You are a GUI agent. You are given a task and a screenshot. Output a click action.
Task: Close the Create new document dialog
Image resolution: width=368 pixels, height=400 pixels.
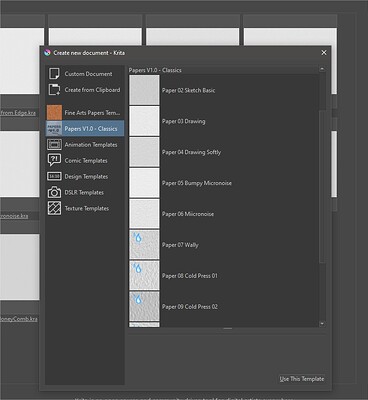click(x=324, y=53)
